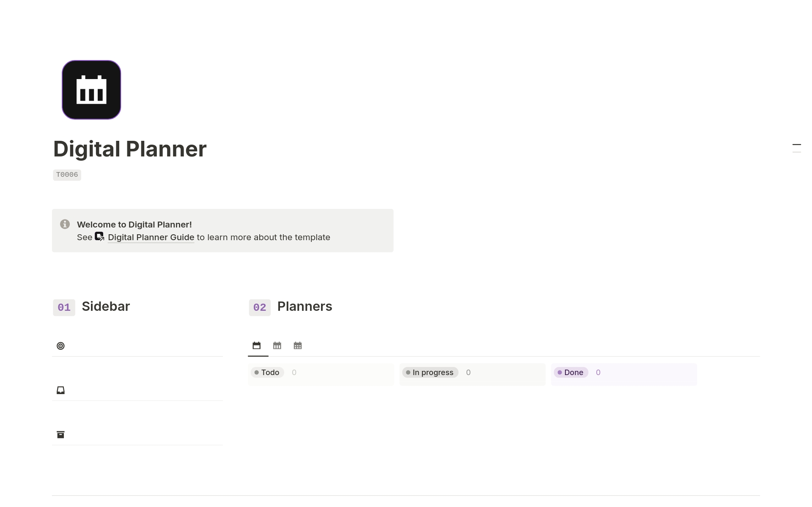Click the 01 badge next to Sidebar
This screenshot has height=507, width=812.
point(63,307)
